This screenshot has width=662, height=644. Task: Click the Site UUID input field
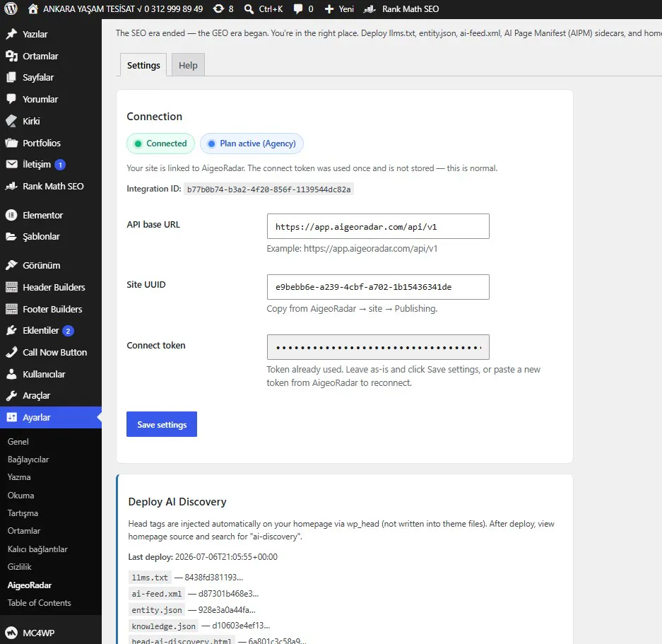(378, 287)
